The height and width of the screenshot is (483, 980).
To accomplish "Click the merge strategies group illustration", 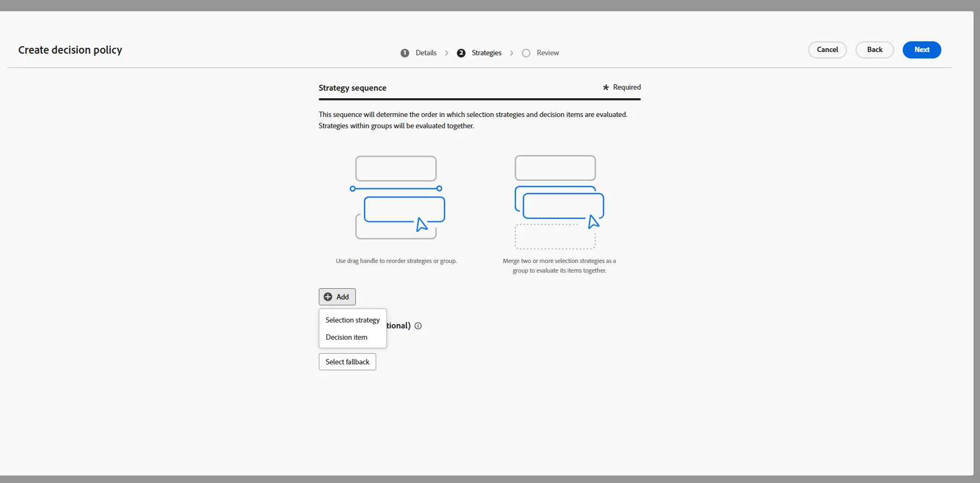I will point(559,202).
